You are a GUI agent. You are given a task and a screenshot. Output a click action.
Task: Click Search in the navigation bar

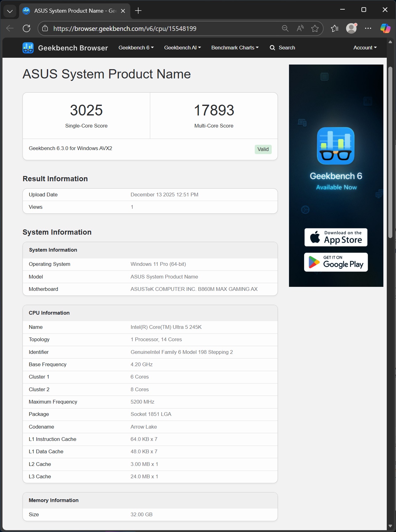(x=283, y=48)
